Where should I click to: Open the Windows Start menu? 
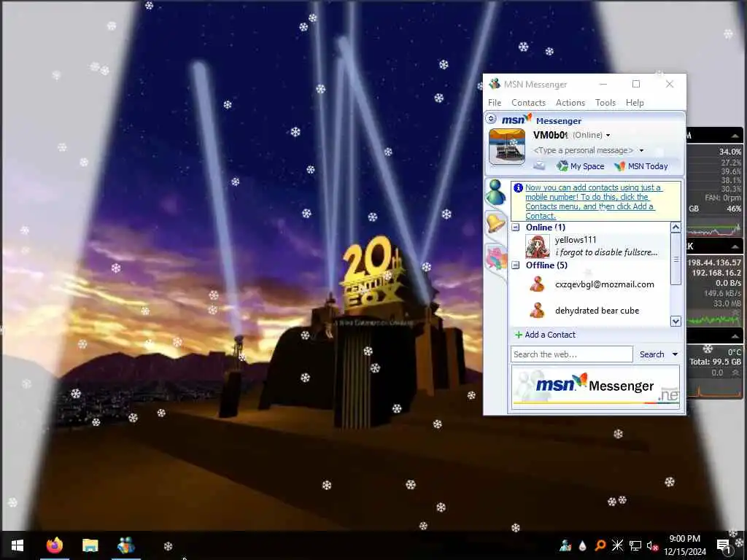click(18, 545)
